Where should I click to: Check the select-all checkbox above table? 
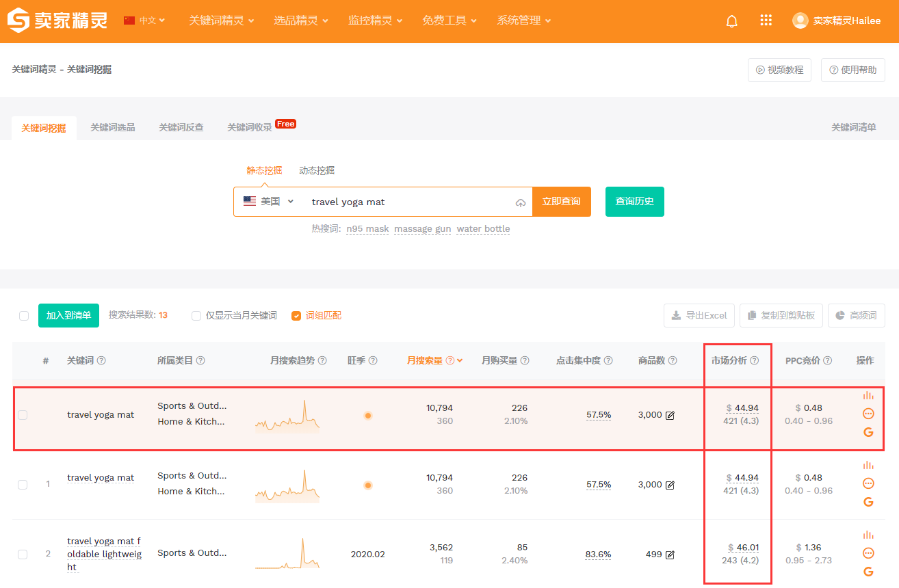click(x=24, y=316)
